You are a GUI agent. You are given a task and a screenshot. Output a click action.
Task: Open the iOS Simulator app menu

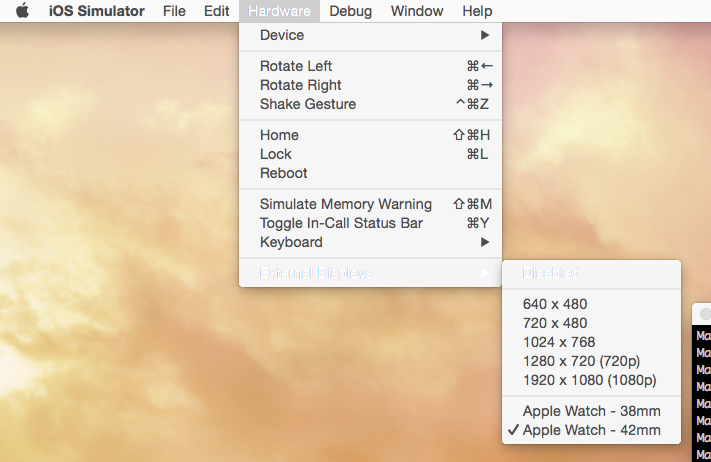coord(97,11)
